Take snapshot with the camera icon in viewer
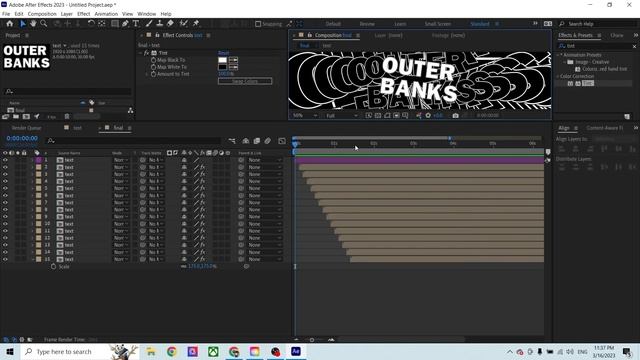640x360 pixels. (x=456, y=116)
